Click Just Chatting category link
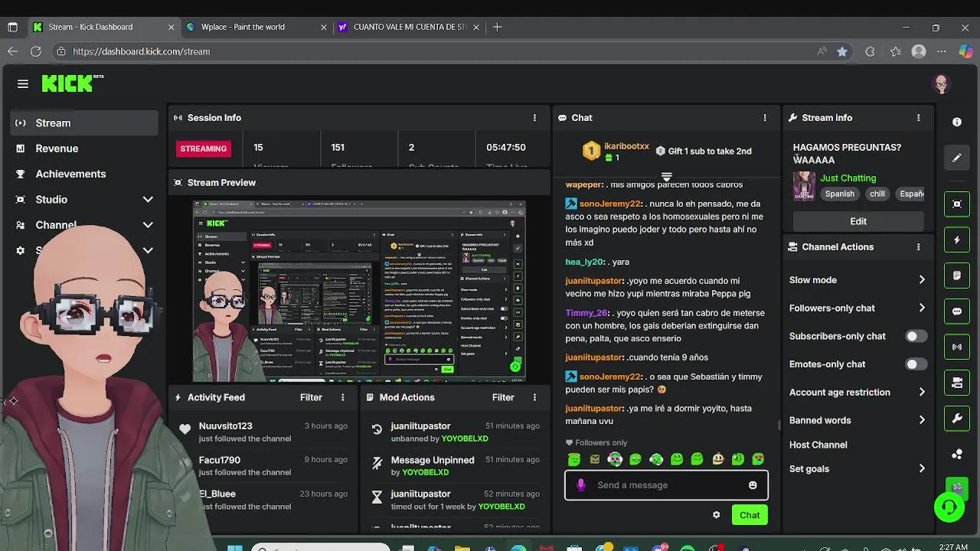Image resolution: width=980 pixels, height=551 pixels. 848,178
